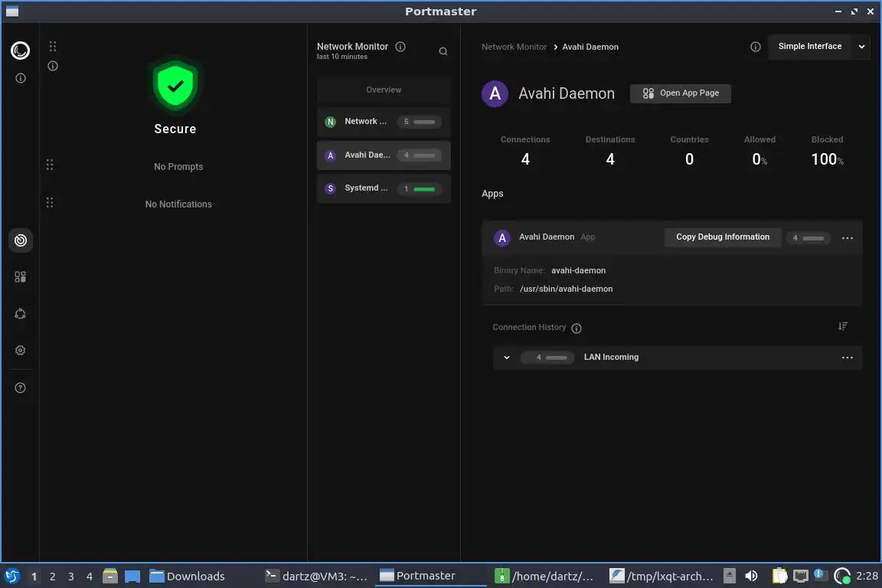Open the Network Monitor sidebar icon
This screenshot has height=588, width=882.
pos(20,241)
